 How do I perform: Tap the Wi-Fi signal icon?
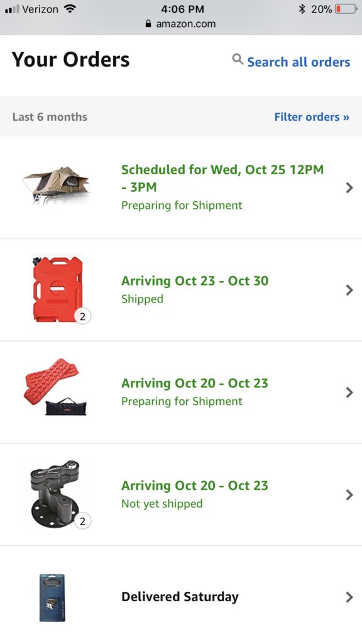point(70,9)
